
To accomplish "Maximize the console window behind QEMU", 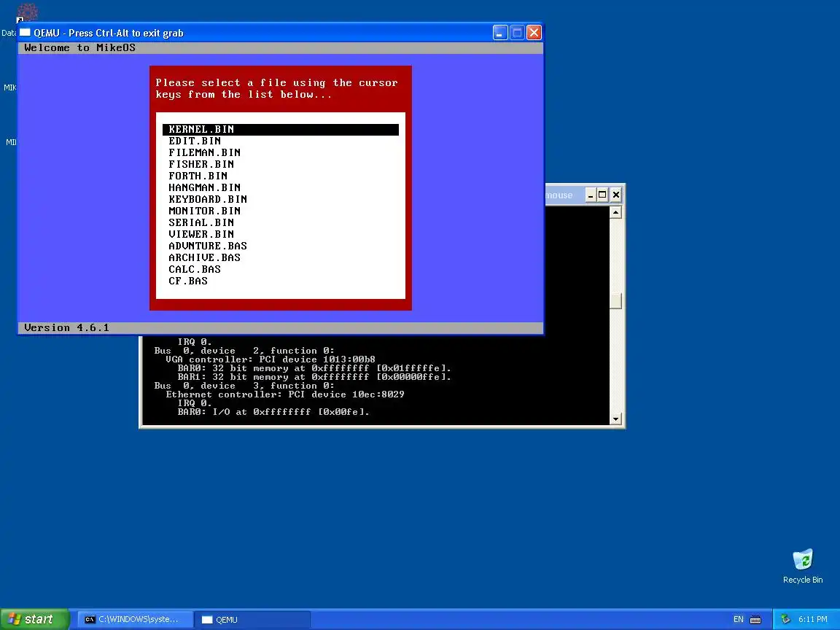I will (x=603, y=195).
